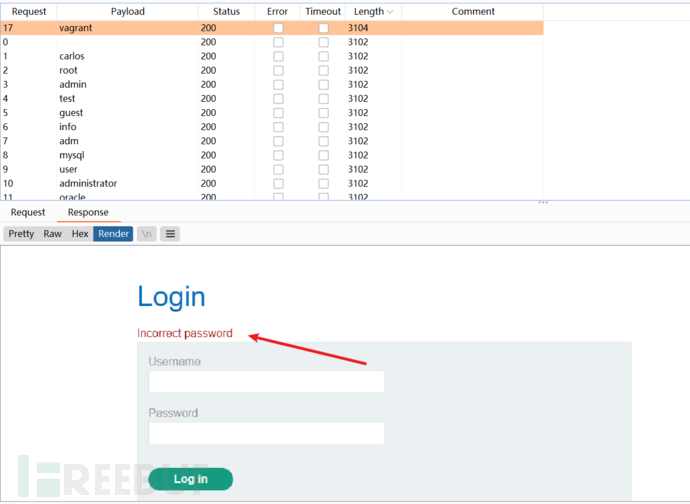Click the Login heading in rendered page
The width and height of the screenshot is (690, 504).
pyautogui.click(x=171, y=298)
